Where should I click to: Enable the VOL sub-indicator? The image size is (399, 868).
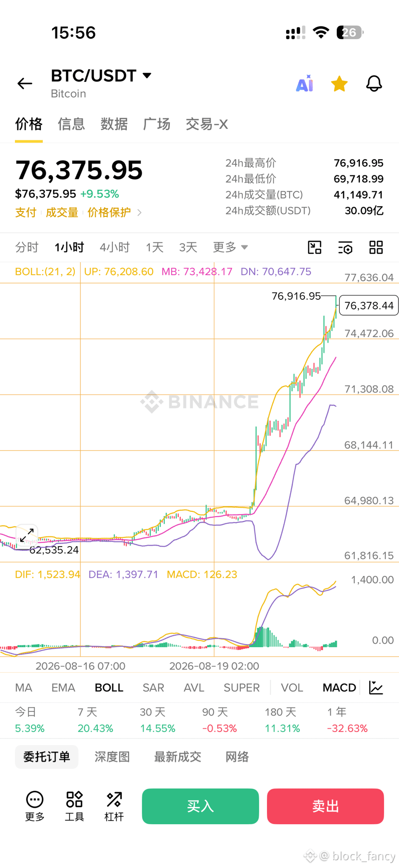pos(292,688)
